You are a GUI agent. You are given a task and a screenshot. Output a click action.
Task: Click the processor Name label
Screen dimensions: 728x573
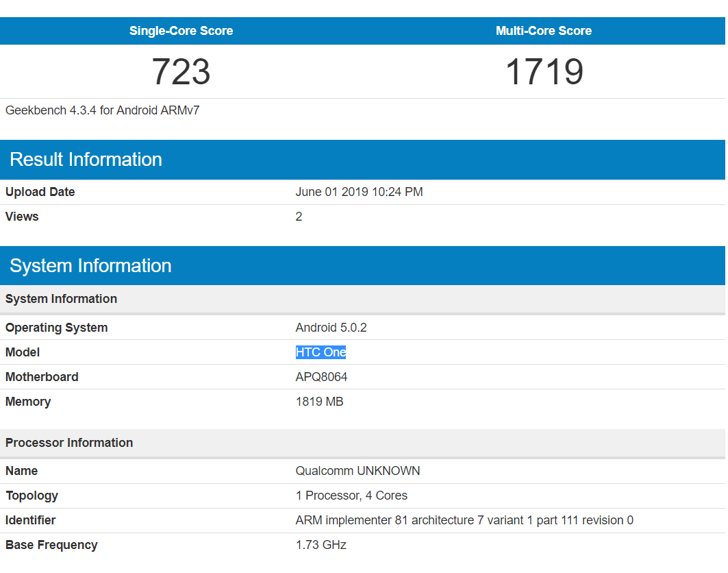tap(21, 471)
